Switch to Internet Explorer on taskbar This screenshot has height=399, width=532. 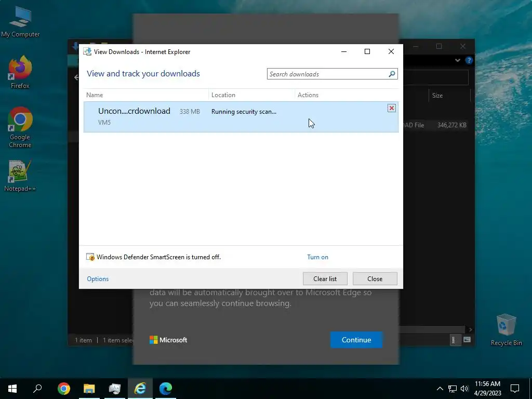tap(140, 389)
